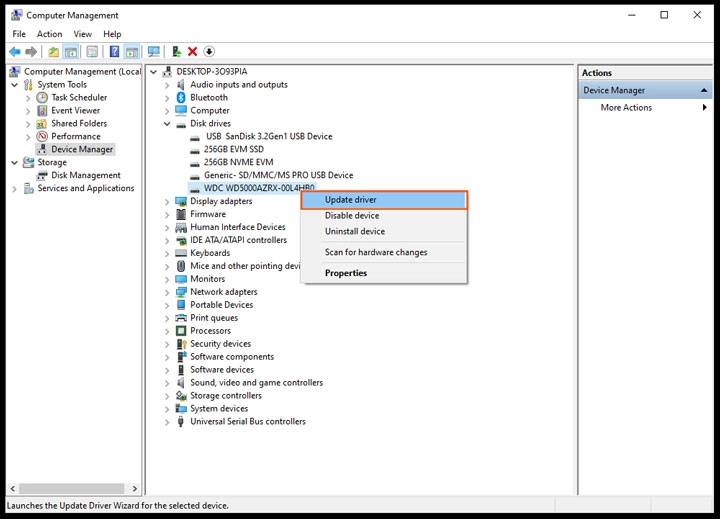Image resolution: width=720 pixels, height=519 pixels.
Task: Click the Help question mark toolbar icon
Action: pos(115,52)
